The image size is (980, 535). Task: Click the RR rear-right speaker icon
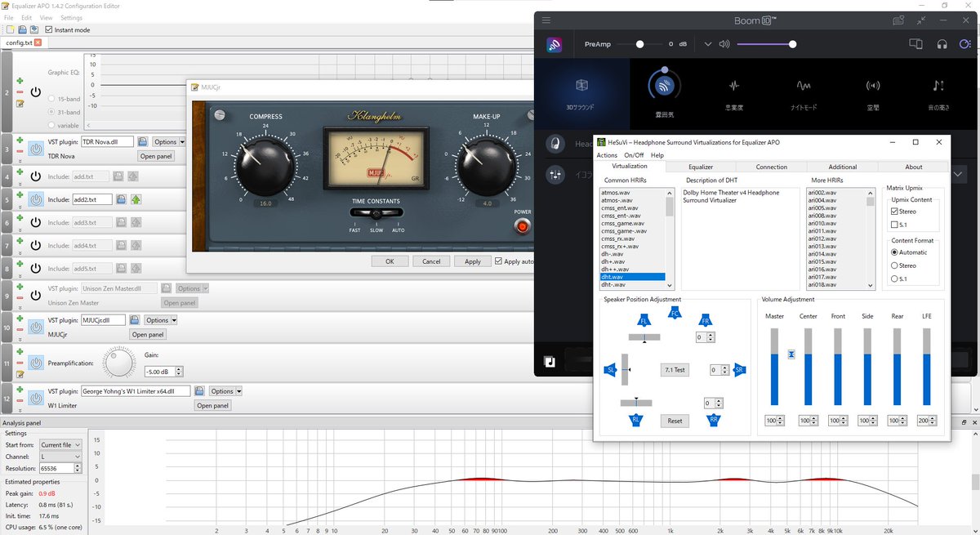coord(714,421)
